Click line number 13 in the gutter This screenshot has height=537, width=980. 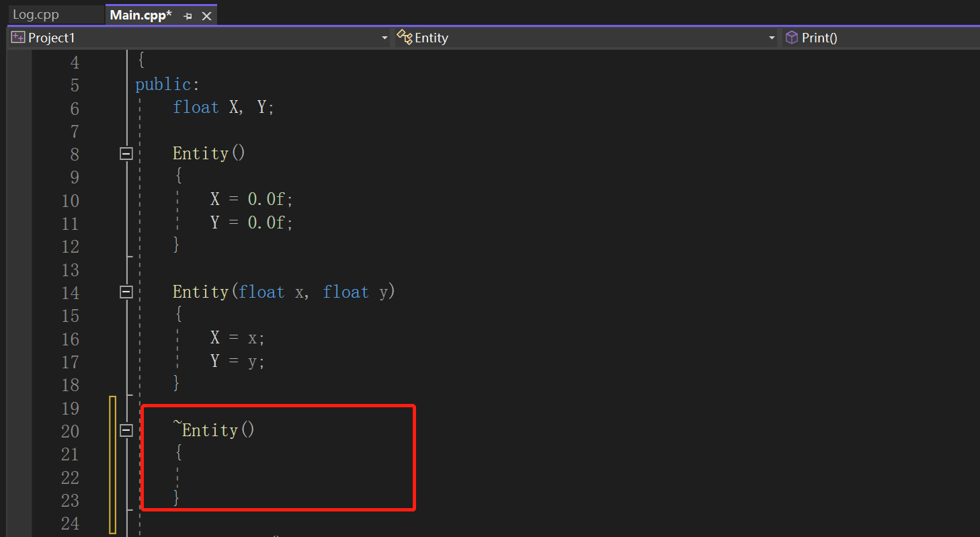pyautogui.click(x=70, y=270)
